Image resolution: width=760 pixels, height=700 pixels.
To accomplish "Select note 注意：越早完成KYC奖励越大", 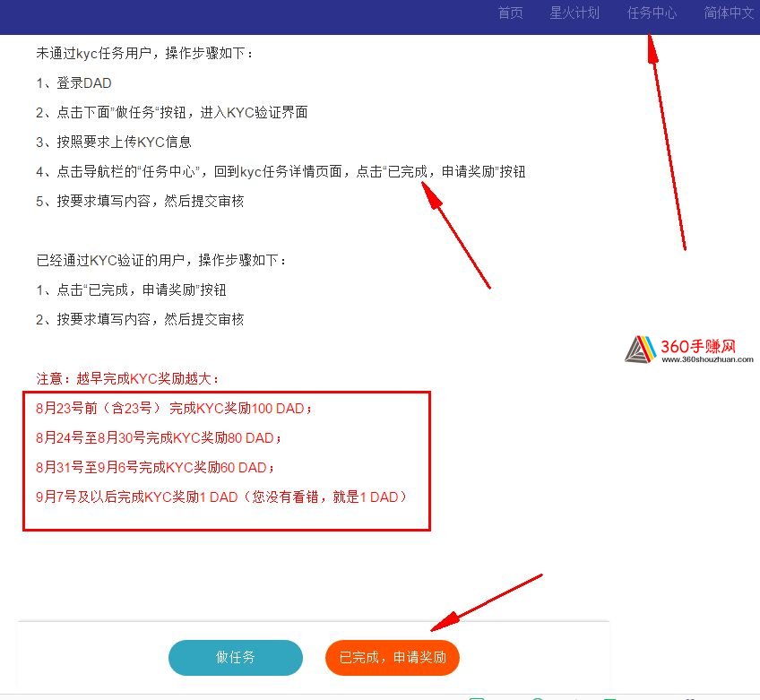I will point(127,378).
